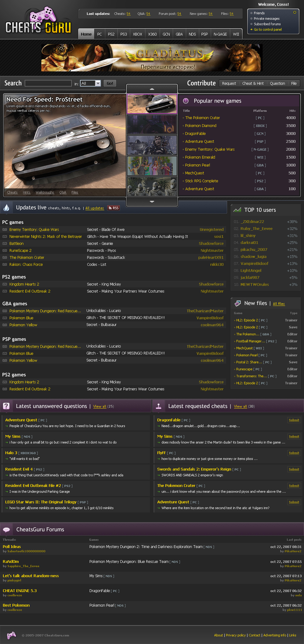Click Submit for The Pokemon Crater request
The width and height of the screenshot is (304, 644).
coord(294,486)
